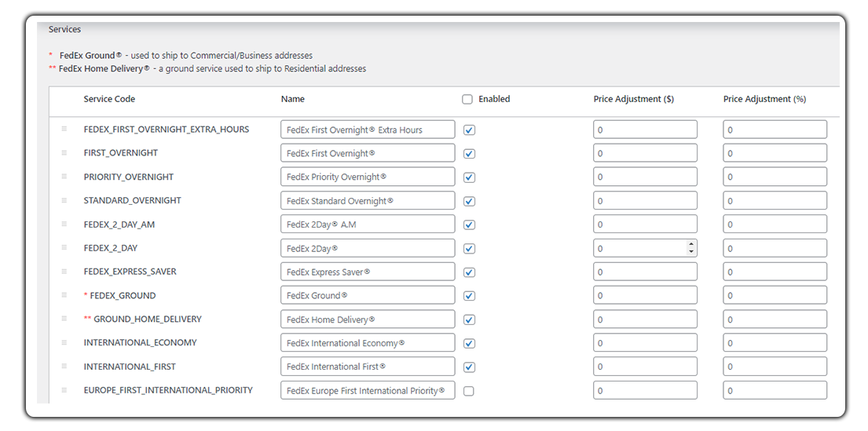Uncheck the FEDEX_2_DAY_AM enabled checkbox
The height and width of the screenshot is (431, 868).
click(x=470, y=225)
